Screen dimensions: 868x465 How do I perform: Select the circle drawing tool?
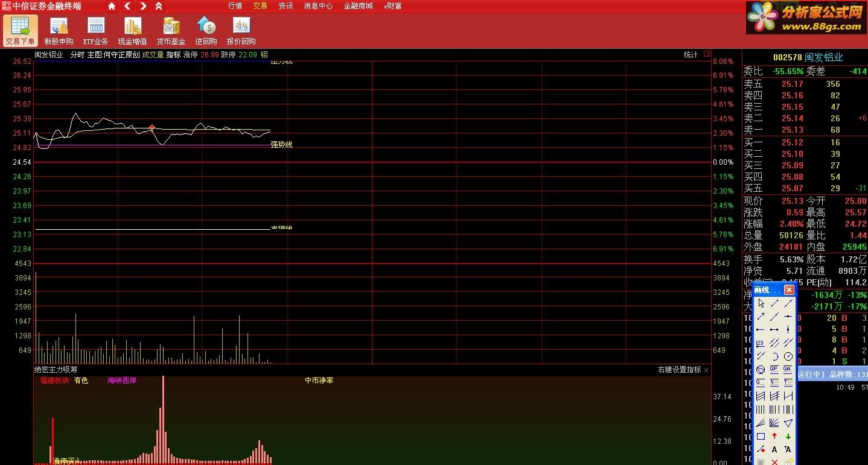click(x=788, y=356)
